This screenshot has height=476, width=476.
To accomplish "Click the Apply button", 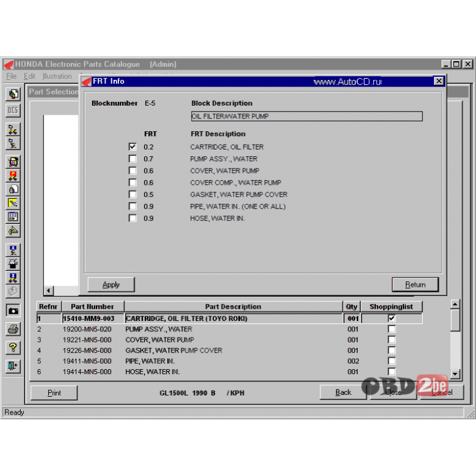I will click(111, 285).
